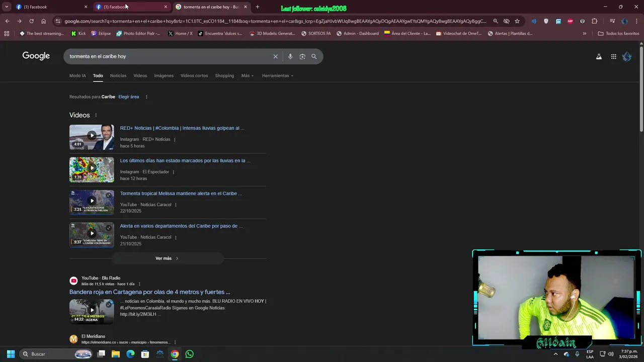This screenshot has width=644, height=362.
Task: Open WhatsApp from taskbar
Action: coord(189,354)
